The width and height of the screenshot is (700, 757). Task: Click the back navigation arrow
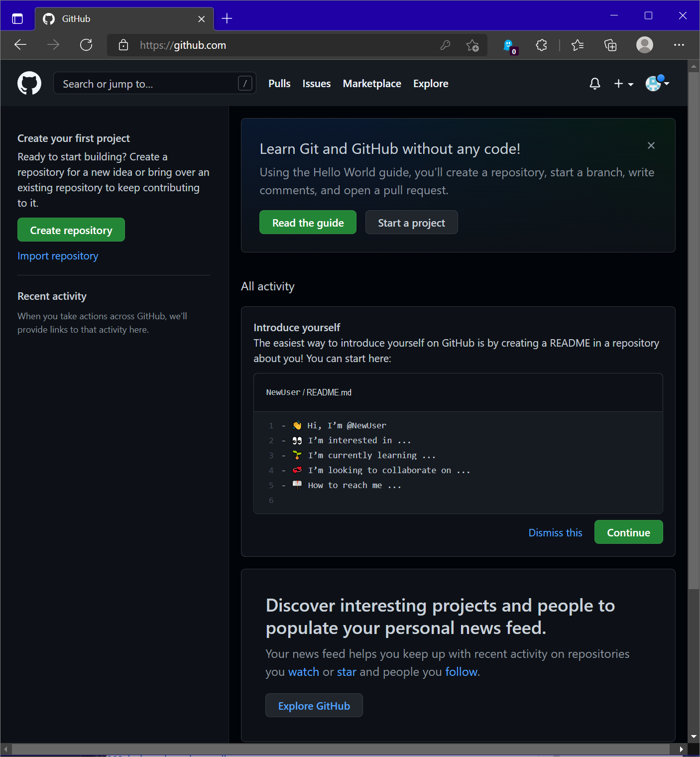coord(20,45)
